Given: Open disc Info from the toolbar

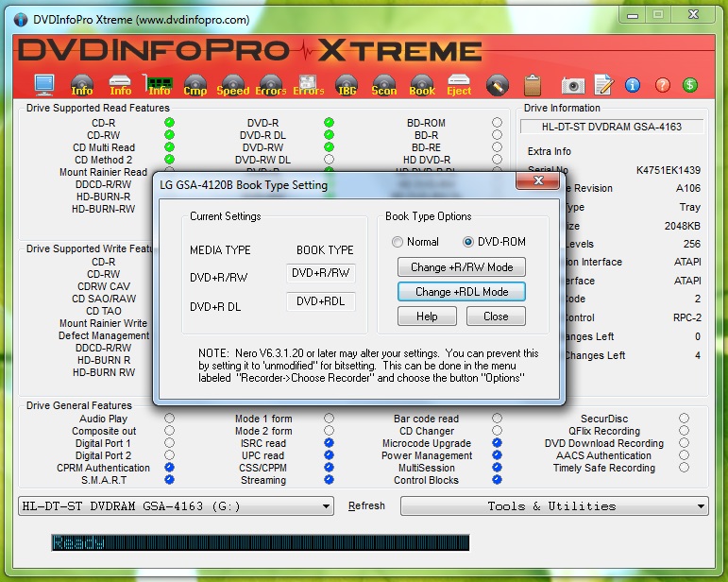Looking at the screenshot, I should pyautogui.click(x=82, y=85).
